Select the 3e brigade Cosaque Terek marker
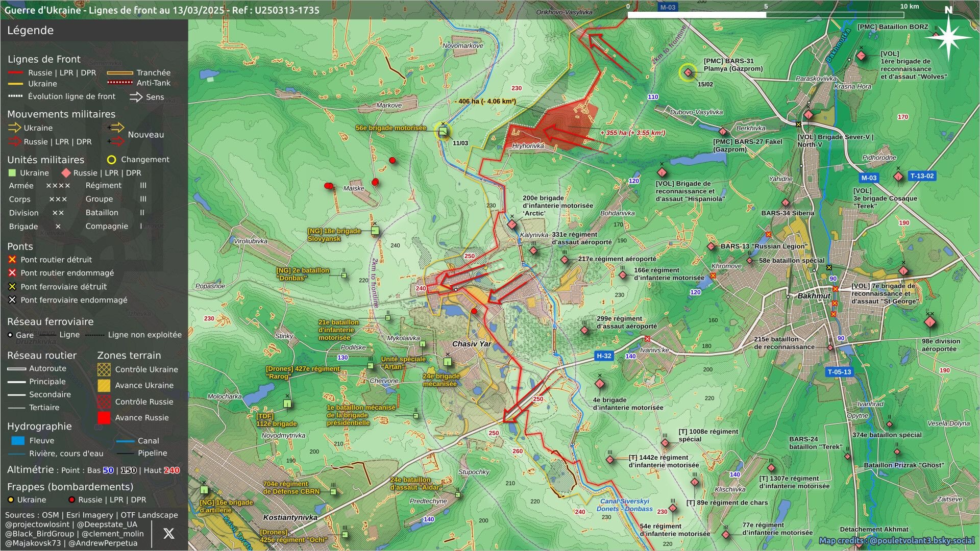Screen dimensions: 980x551 click(898, 177)
